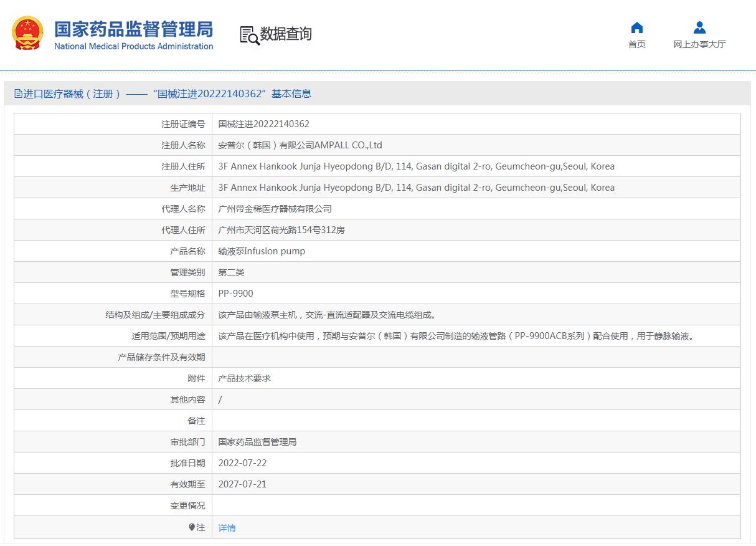Click the national emblem logo

pyautogui.click(x=28, y=34)
